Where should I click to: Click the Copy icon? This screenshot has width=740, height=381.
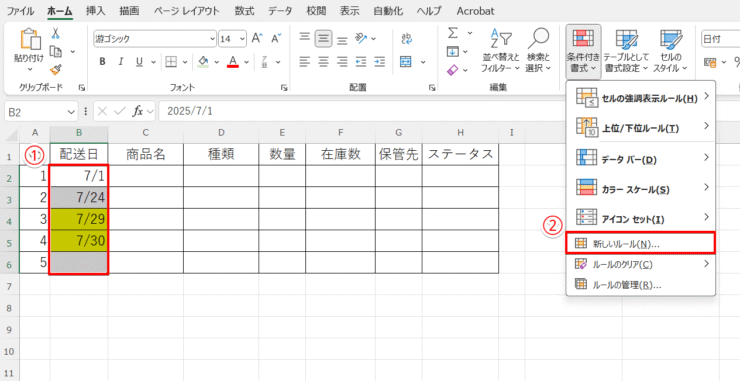[56, 51]
